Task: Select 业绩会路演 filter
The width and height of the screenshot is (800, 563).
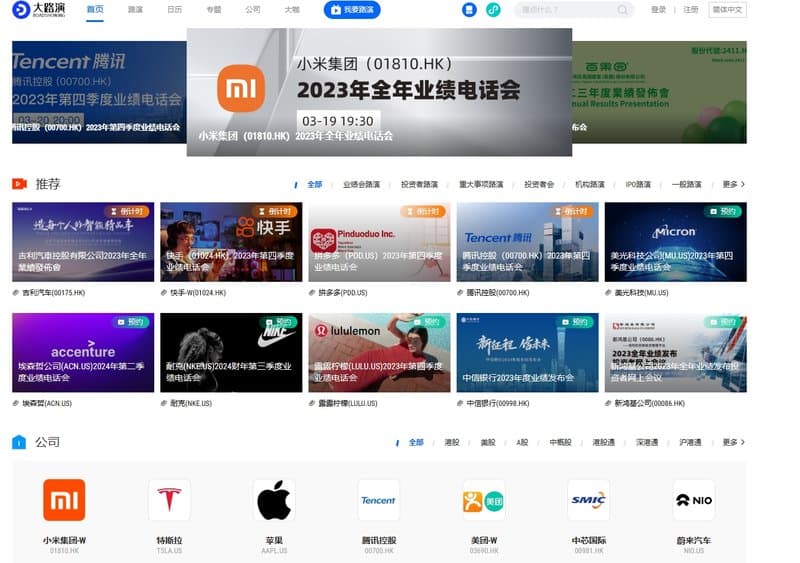Action: [361, 184]
